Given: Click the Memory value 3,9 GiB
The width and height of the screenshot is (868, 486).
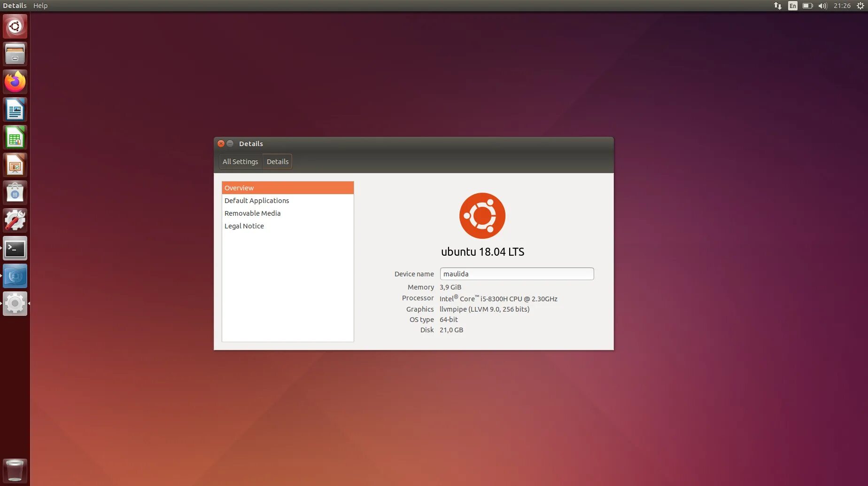Looking at the screenshot, I should [450, 287].
